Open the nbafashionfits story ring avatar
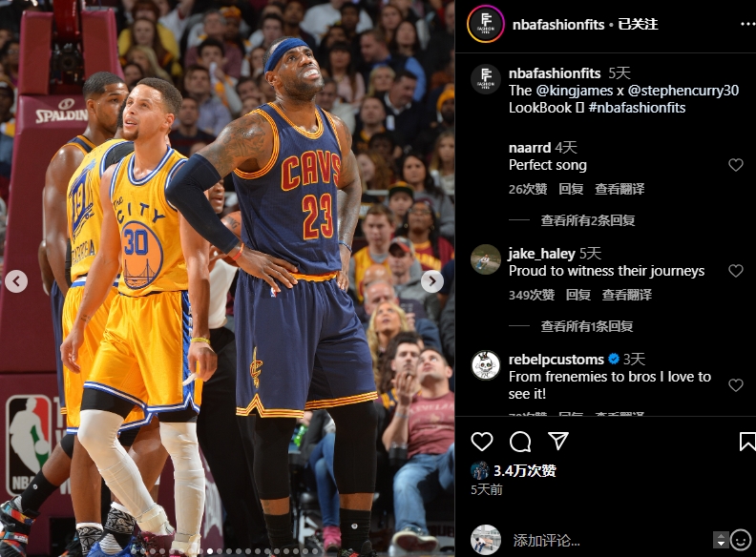The width and height of the screenshot is (756, 557). 486,24
